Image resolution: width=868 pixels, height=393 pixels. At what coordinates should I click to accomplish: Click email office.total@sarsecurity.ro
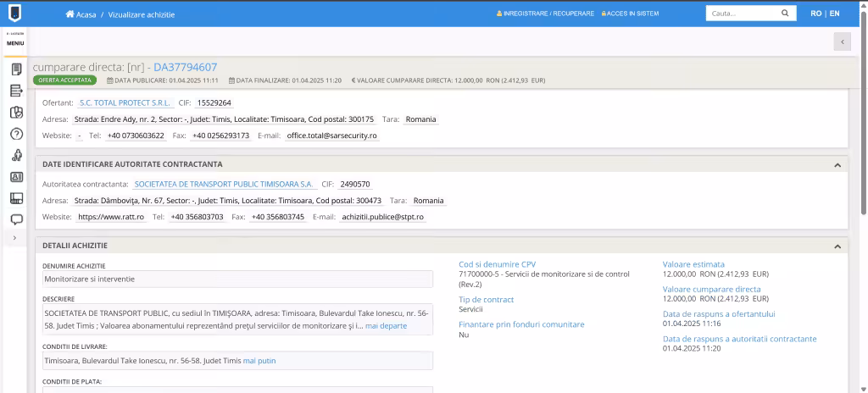331,136
